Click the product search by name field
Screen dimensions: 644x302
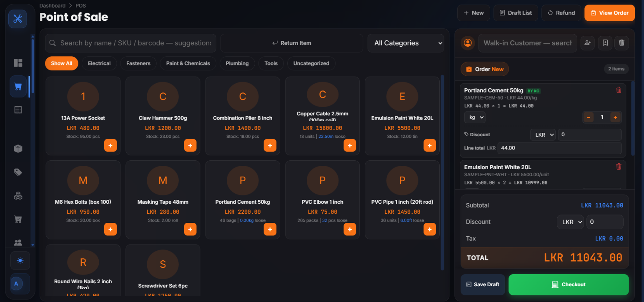pos(130,43)
